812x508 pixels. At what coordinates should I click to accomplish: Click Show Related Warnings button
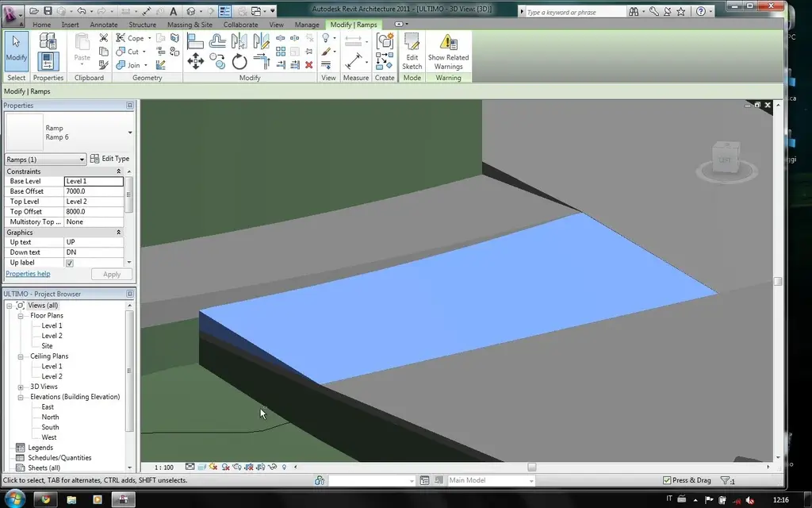click(x=448, y=52)
